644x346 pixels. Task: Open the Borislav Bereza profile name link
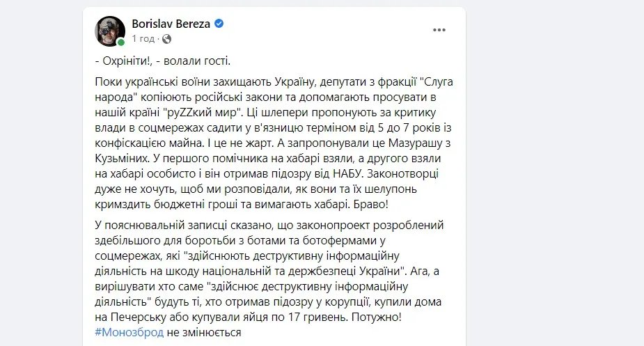(171, 24)
